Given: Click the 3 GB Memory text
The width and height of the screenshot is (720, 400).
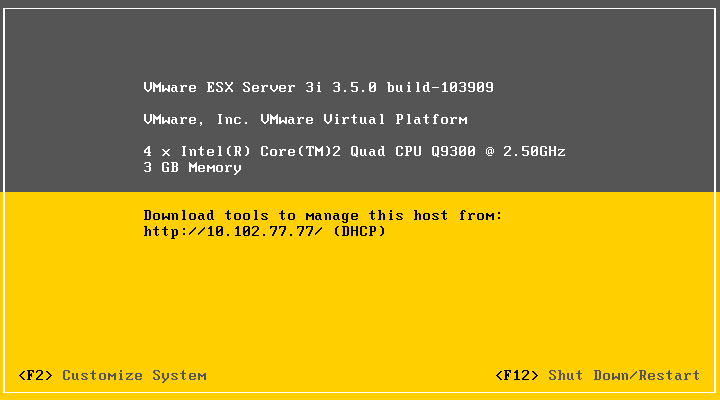Looking at the screenshot, I should pyautogui.click(x=192, y=168).
